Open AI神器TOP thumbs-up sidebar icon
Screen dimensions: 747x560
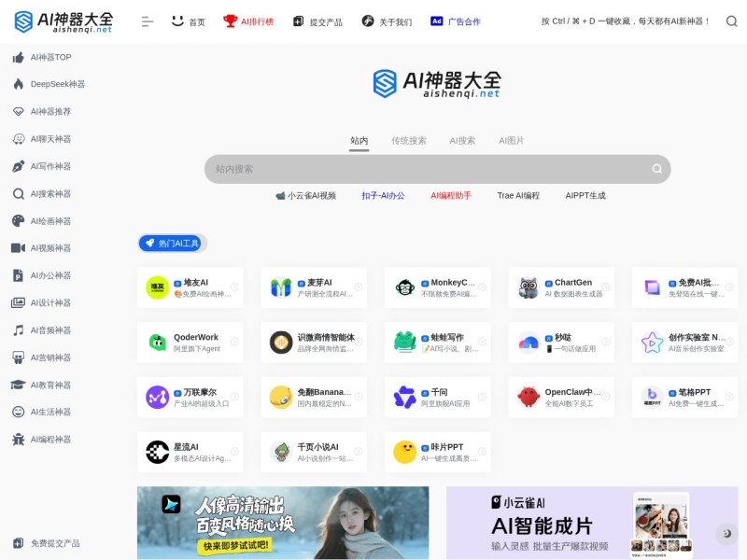click(x=18, y=58)
